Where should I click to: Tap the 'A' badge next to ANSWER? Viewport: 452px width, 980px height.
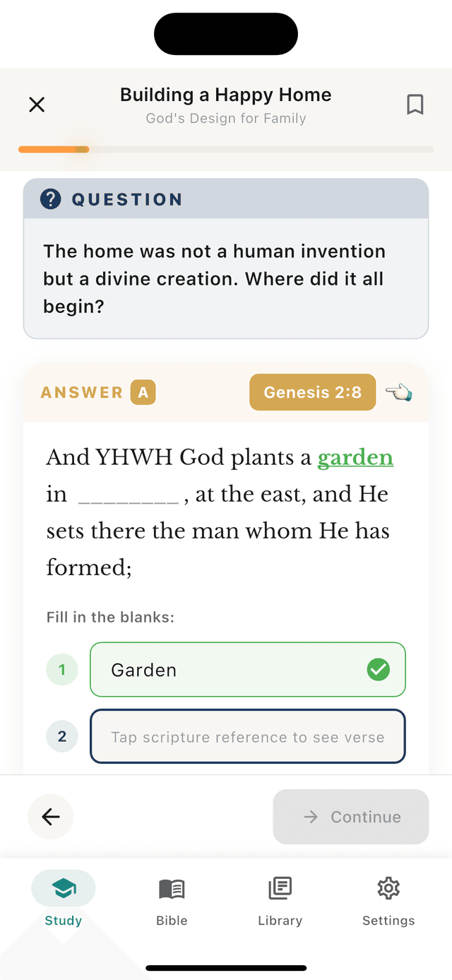[x=143, y=391]
